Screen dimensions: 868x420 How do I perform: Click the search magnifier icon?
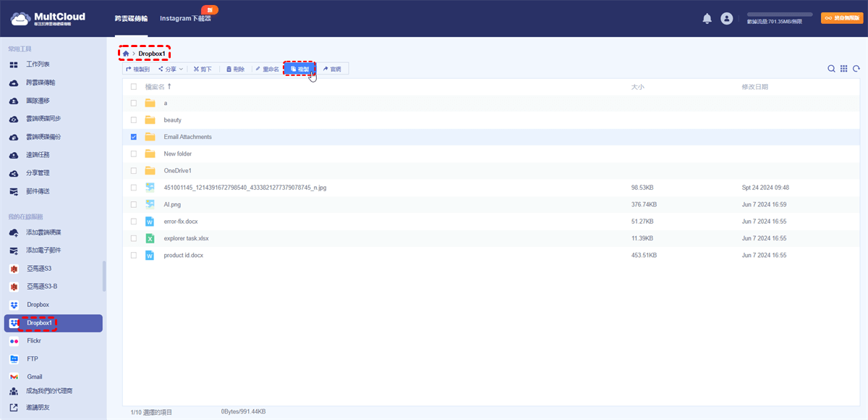click(x=831, y=69)
